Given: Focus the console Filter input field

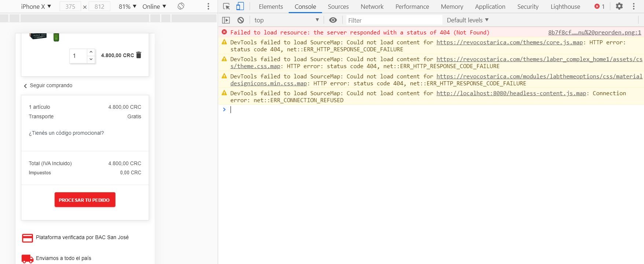Looking at the screenshot, I should point(394,20).
